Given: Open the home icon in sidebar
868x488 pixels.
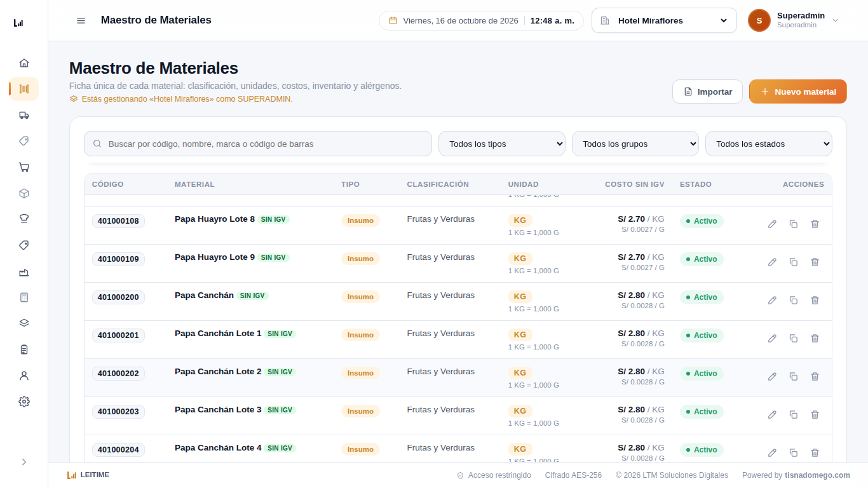Looking at the screenshot, I should click(x=24, y=63).
